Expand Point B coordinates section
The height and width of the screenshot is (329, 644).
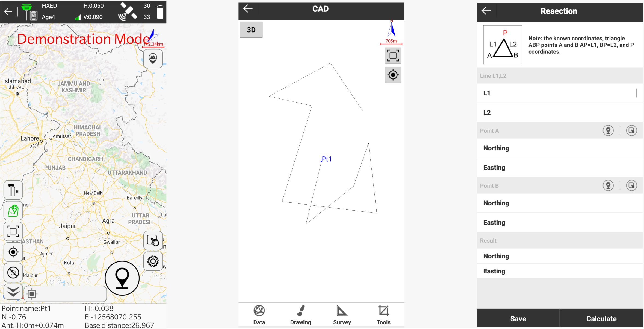pos(489,185)
